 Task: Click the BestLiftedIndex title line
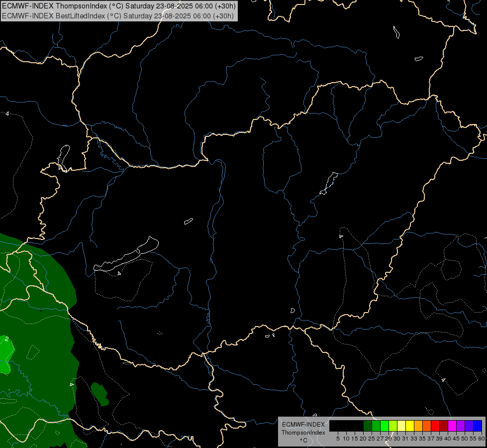[x=118, y=16]
